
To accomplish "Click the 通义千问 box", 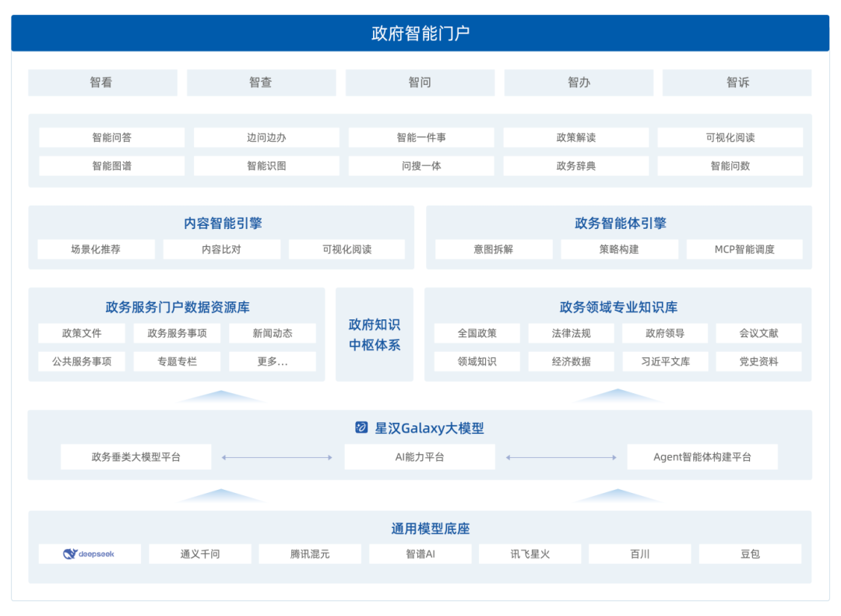I will point(200,554).
